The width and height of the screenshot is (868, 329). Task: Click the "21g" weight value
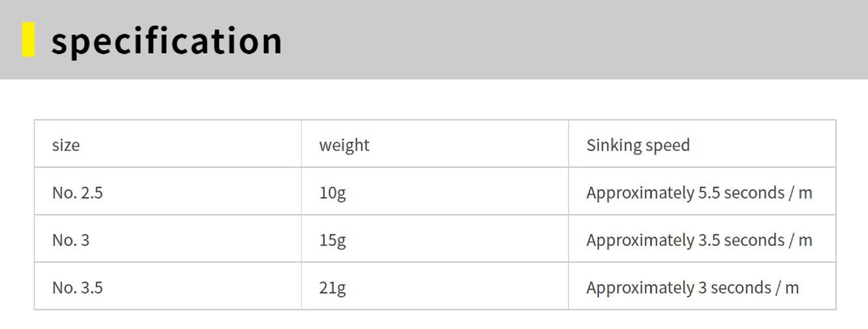pyautogui.click(x=332, y=288)
